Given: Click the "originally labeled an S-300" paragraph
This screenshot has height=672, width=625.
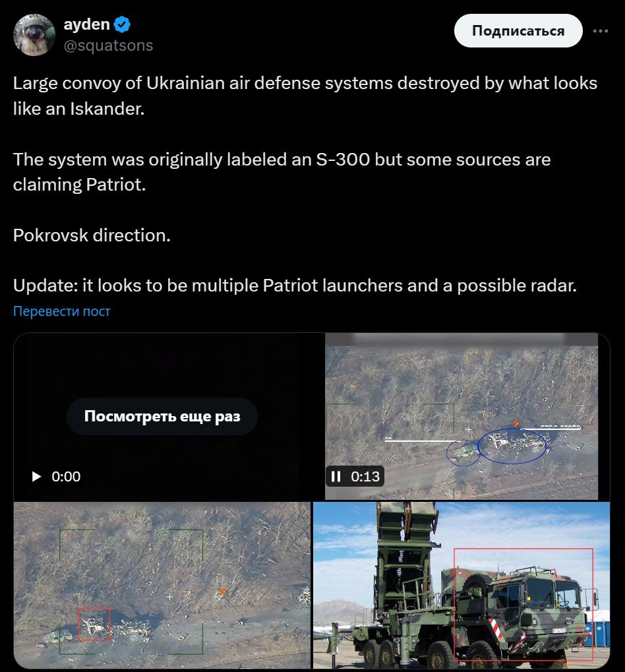Looking at the screenshot, I should coord(282,172).
